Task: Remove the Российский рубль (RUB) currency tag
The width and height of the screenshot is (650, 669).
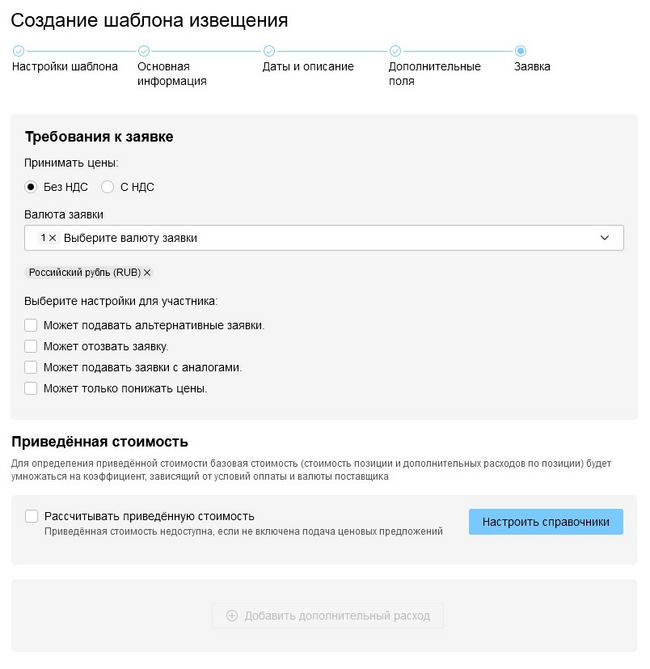Action: point(147,272)
